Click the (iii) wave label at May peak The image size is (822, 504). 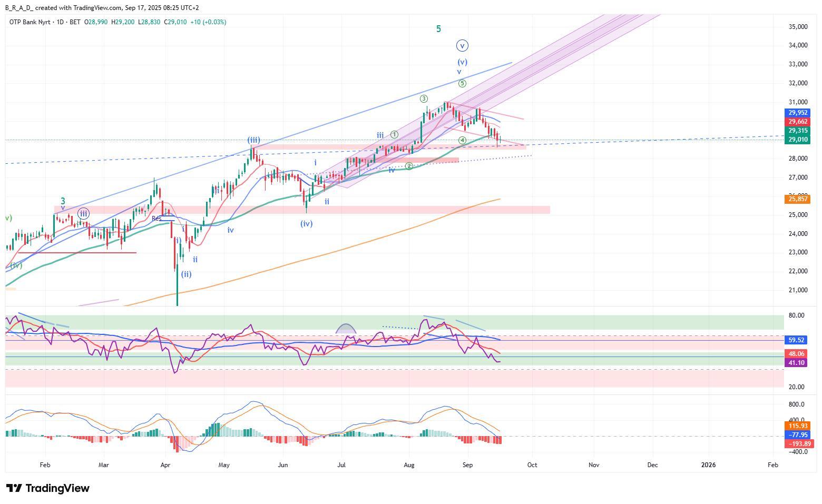[x=253, y=140]
